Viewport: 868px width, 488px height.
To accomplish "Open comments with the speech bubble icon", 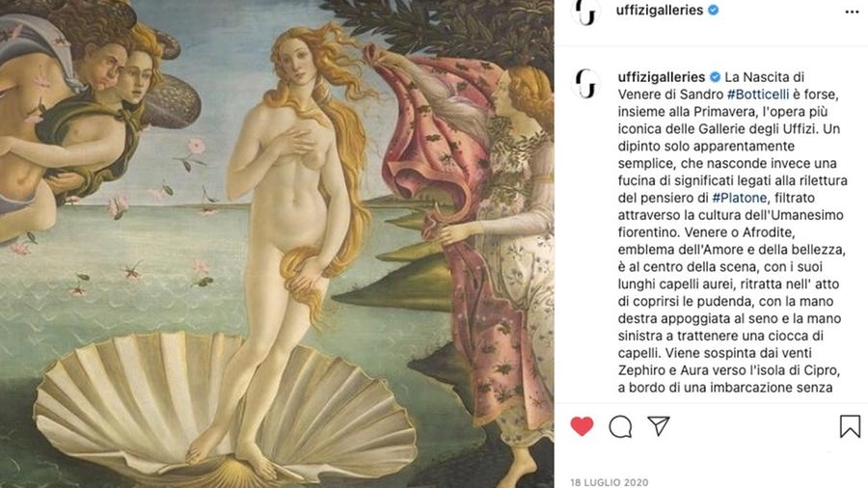I will (x=620, y=426).
